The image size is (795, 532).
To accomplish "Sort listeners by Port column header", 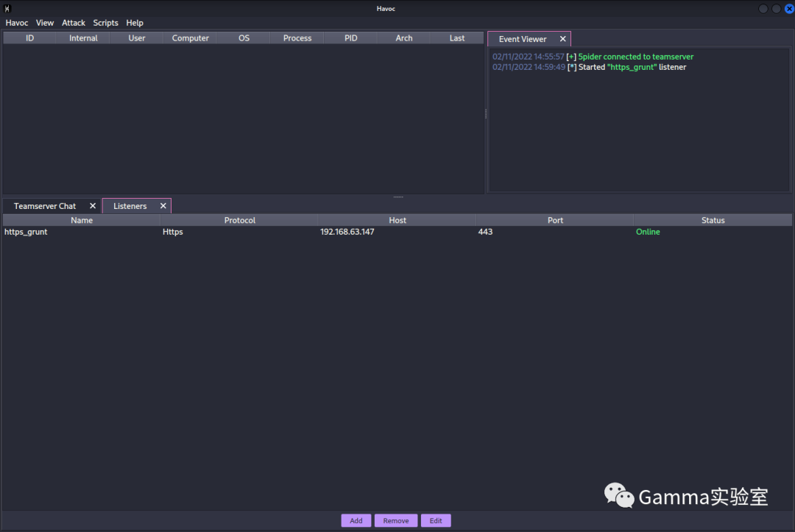I will 555,221.
